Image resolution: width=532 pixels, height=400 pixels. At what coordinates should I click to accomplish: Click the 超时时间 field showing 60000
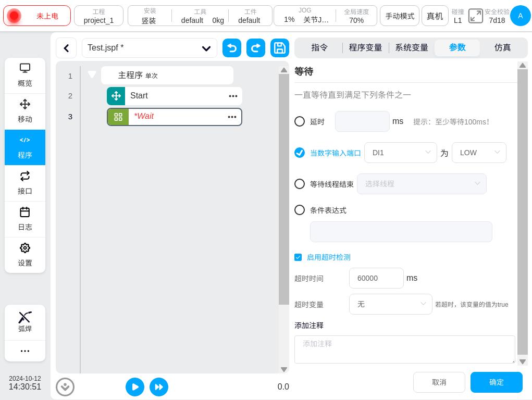[x=376, y=278]
